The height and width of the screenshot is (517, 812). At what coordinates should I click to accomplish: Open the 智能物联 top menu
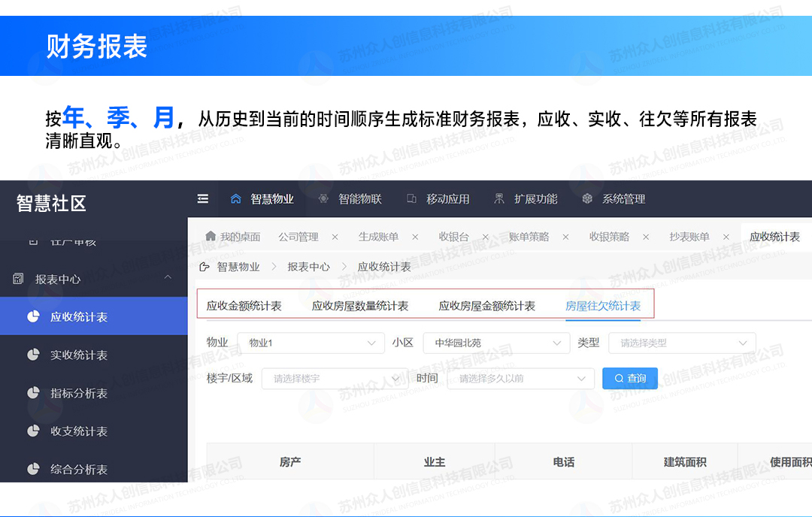[x=350, y=199]
